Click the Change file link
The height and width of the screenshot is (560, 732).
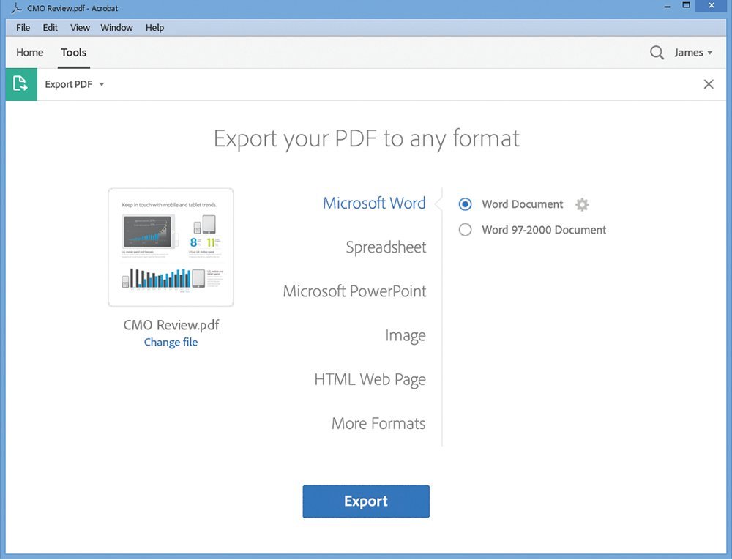(x=171, y=342)
